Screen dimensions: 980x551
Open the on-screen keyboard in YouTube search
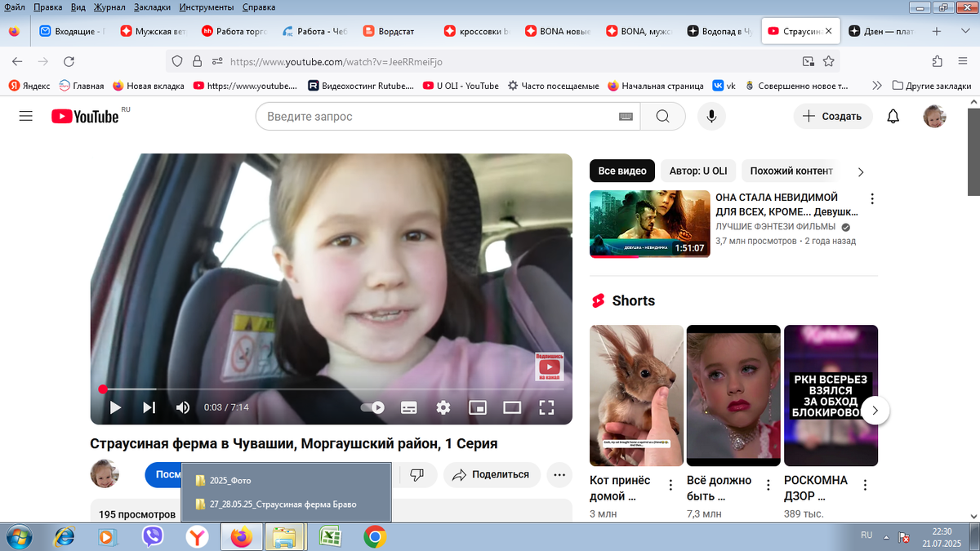626,117
